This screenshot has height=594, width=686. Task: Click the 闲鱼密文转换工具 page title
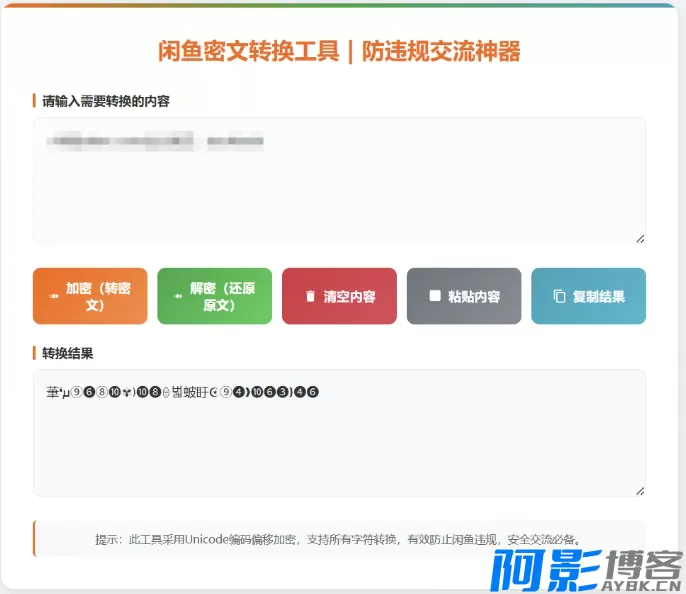(339, 52)
